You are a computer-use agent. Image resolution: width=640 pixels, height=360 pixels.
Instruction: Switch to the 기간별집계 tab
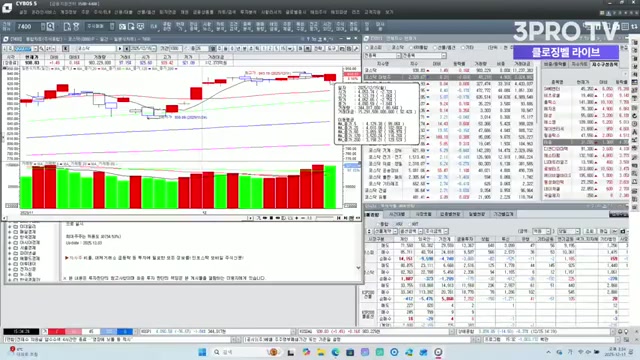coord(504,214)
